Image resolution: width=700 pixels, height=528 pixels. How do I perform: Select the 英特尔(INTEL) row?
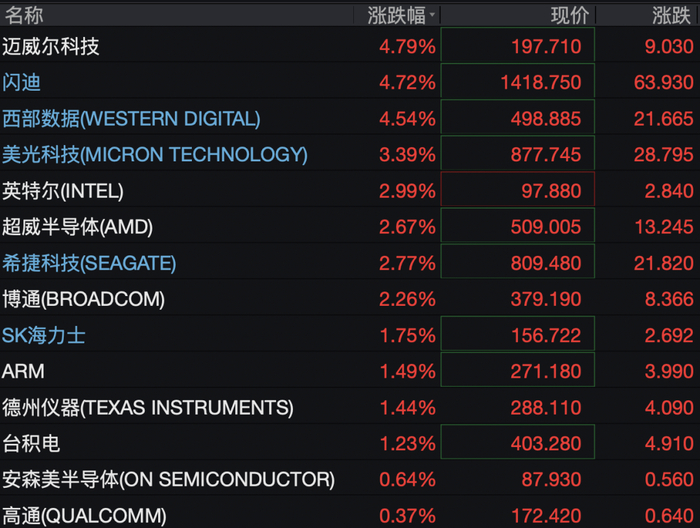point(350,191)
